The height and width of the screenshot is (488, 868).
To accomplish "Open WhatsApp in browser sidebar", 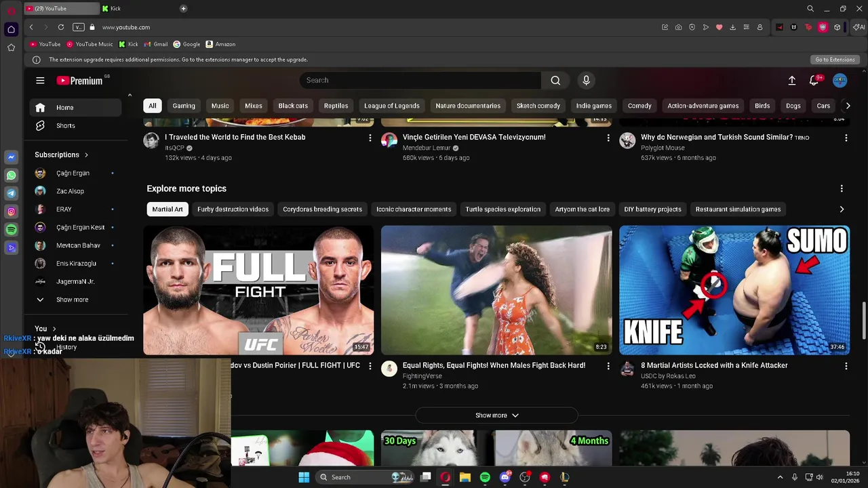I will click(x=11, y=176).
